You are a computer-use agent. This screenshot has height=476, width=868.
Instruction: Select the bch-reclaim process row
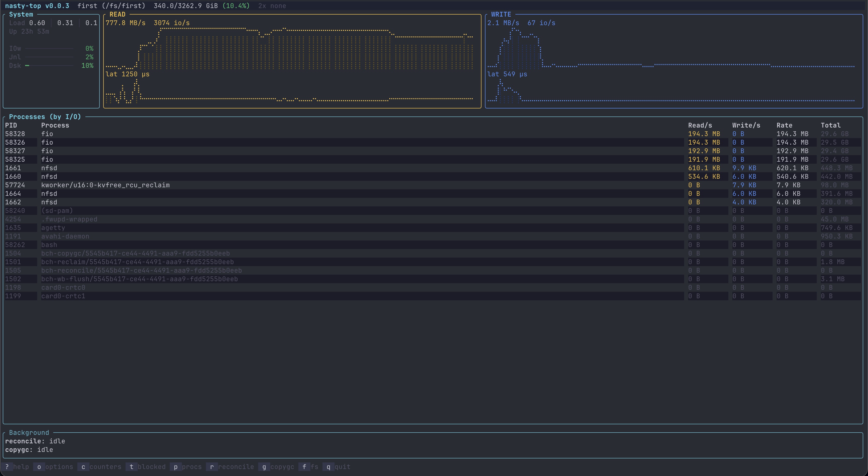click(433, 262)
